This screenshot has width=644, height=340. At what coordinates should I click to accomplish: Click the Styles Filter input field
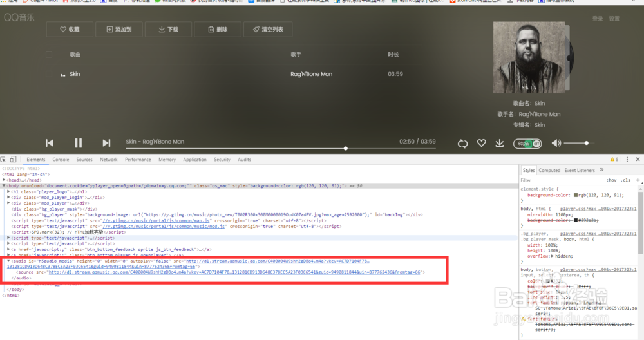click(x=562, y=180)
